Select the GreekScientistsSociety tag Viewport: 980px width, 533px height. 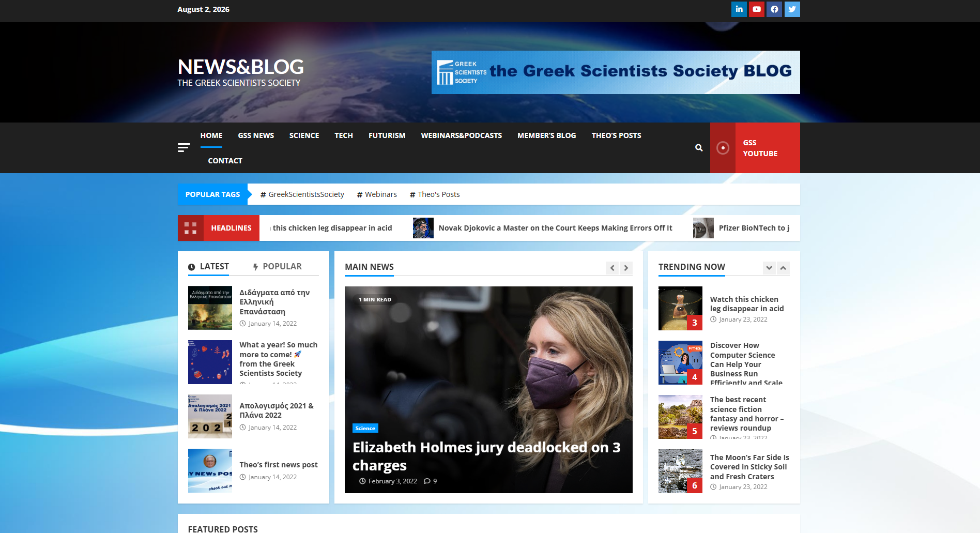[x=302, y=194]
